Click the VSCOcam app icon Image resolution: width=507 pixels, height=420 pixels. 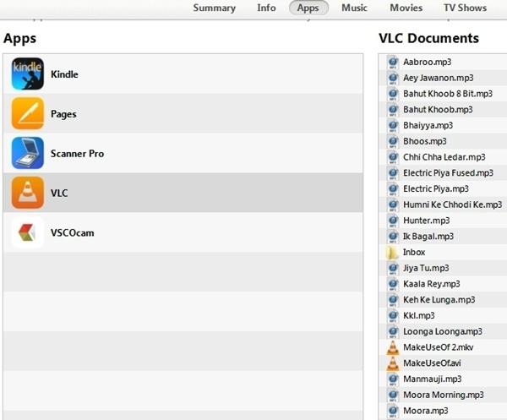pyautogui.click(x=28, y=232)
